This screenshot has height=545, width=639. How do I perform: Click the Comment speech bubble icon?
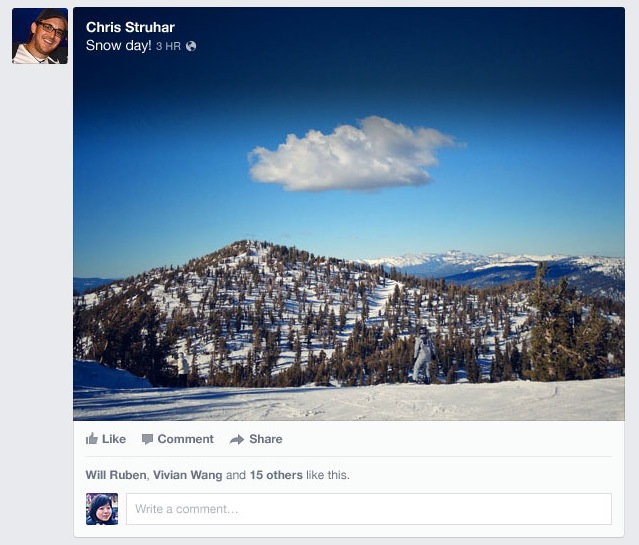(x=147, y=439)
